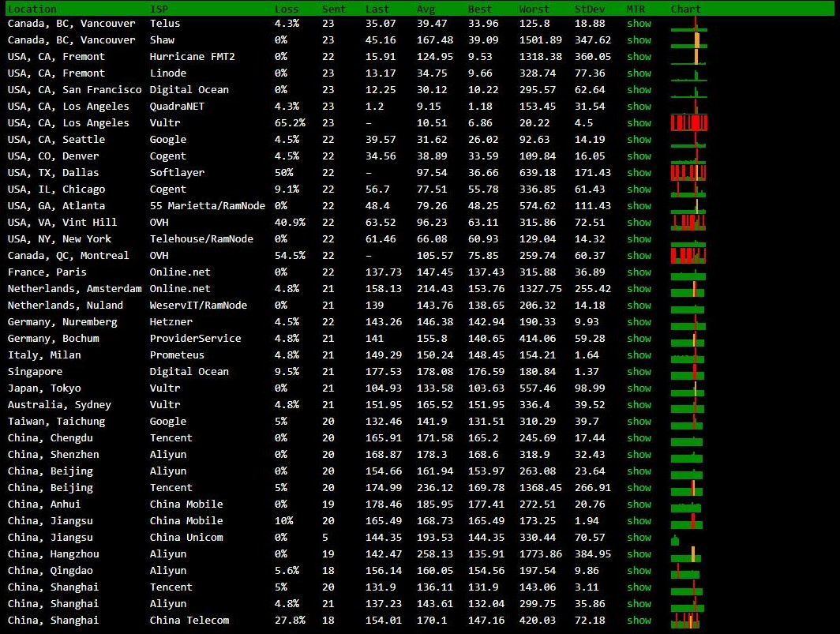This screenshot has height=634, width=840.
Task: Click the StDev column header
Action: [590, 9]
